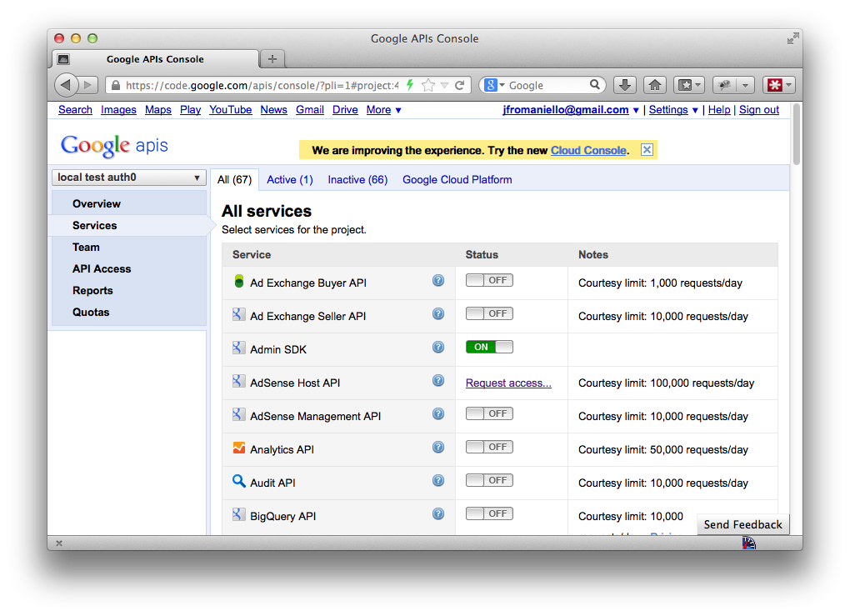Follow the Cloud Console link
850x616 pixels.
pyautogui.click(x=588, y=150)
